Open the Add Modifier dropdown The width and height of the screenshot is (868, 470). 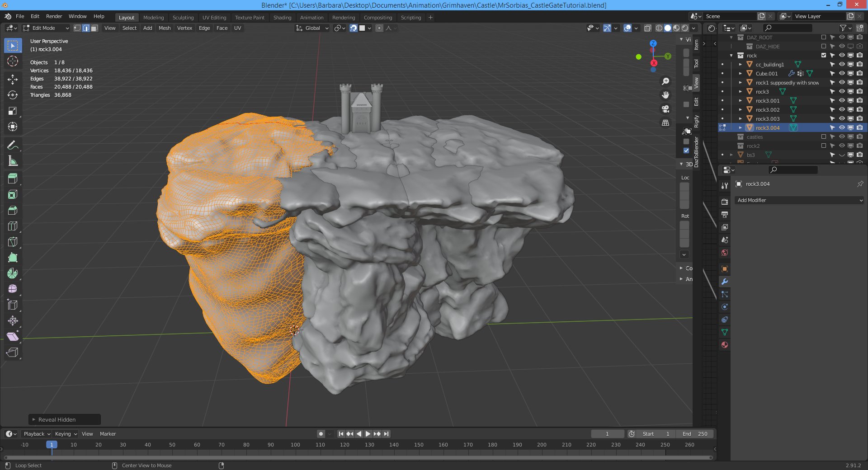pos(799,200)
